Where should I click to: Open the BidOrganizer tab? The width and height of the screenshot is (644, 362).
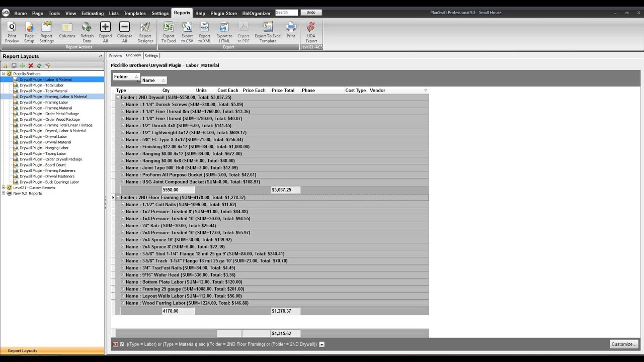[x=256, y=13]
